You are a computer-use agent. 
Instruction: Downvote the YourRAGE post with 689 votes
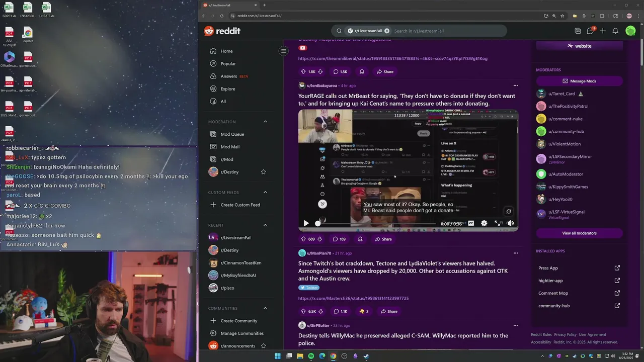click(x=320, y=239)
